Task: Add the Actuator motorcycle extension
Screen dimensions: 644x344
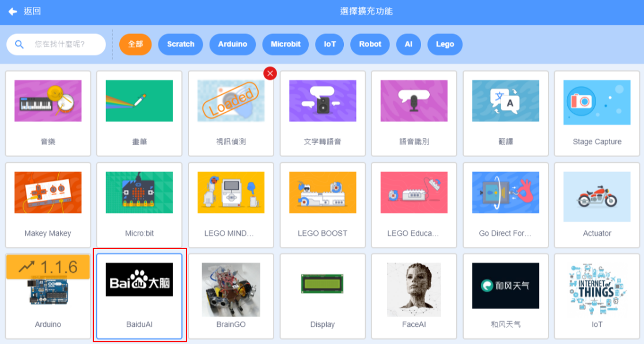Action: pos(597,205)
